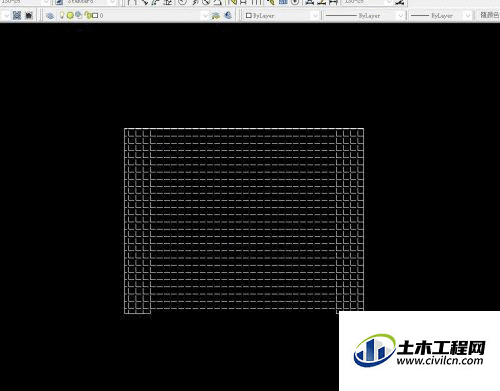Click the My Workspace icon beside settings
Screen dimensions: 500x391
[x=29, y=15]
